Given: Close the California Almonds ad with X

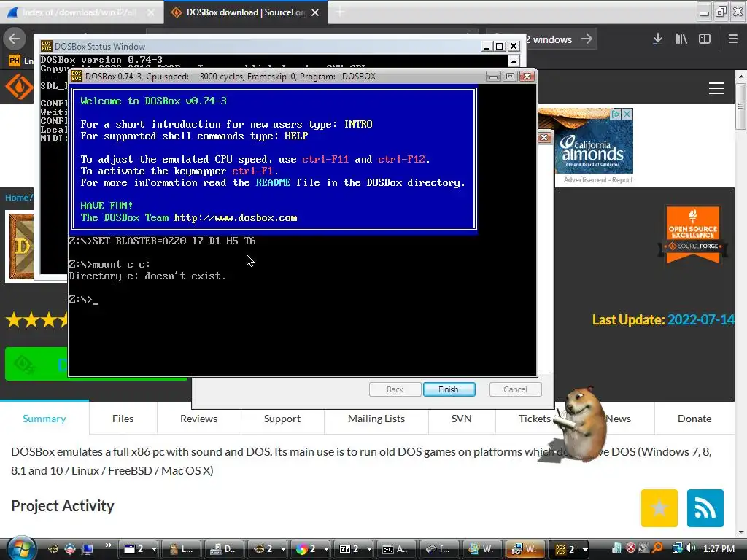Looking at the screenshot, I should [x=627, y=114].
